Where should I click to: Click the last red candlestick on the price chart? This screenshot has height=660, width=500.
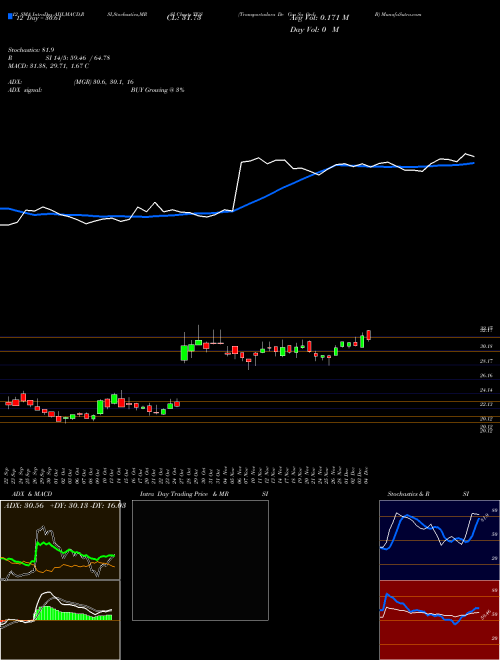click(x=369, y=335)
